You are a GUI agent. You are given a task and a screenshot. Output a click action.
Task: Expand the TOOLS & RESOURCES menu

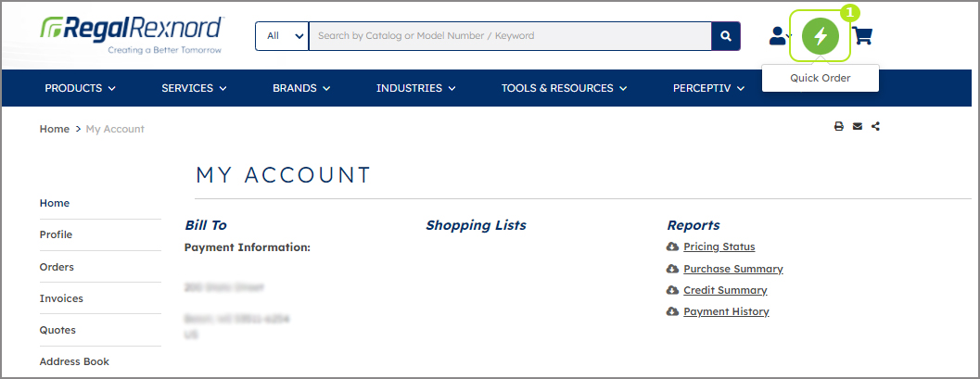[564, 88]
